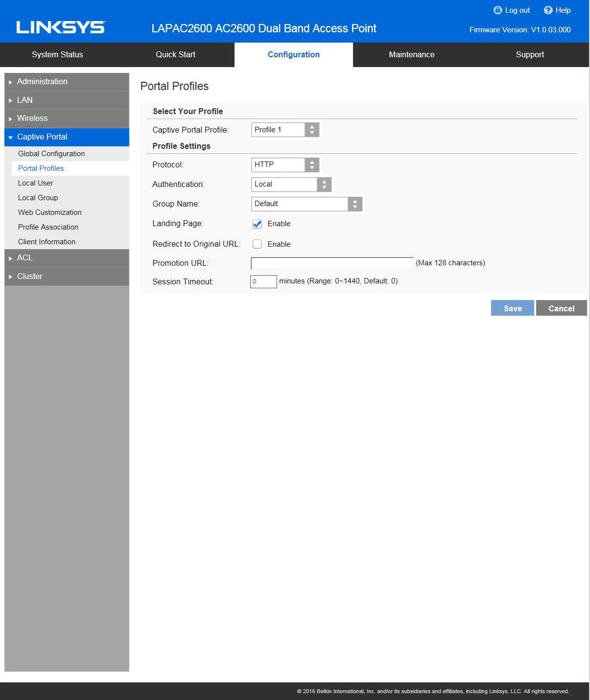Open Local Group in sidebar
Viewport: 590px width, 700px height.
tap(38, 198)
